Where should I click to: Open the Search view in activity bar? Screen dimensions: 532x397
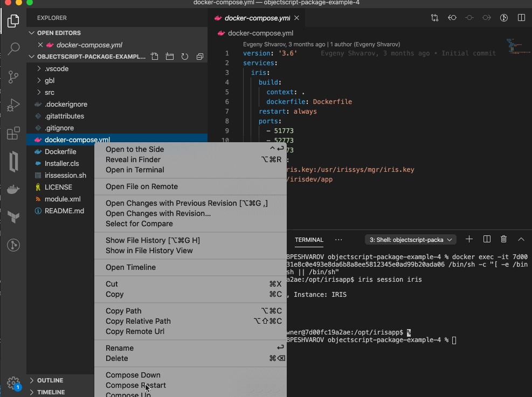pos(13,49)
